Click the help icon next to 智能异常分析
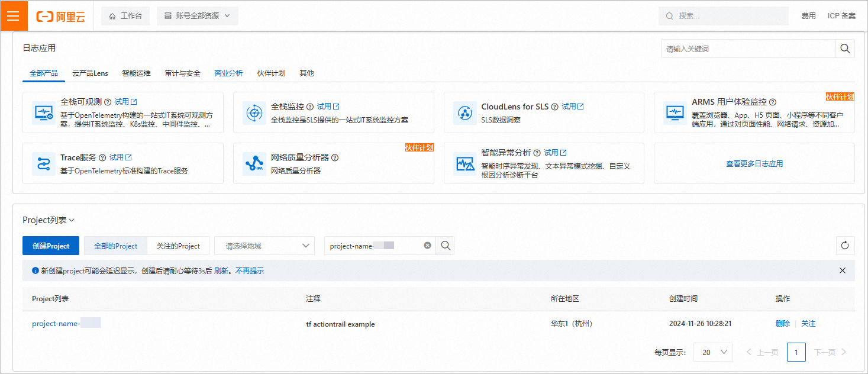Image resolution: width=868 pixels, height=374 pixels. click(x=537, y=153)
